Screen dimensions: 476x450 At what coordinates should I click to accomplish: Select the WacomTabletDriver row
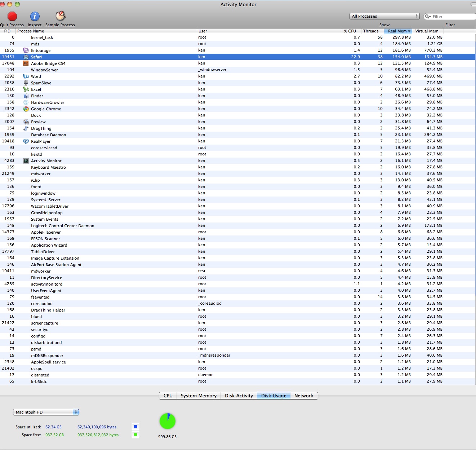[238, 206]
